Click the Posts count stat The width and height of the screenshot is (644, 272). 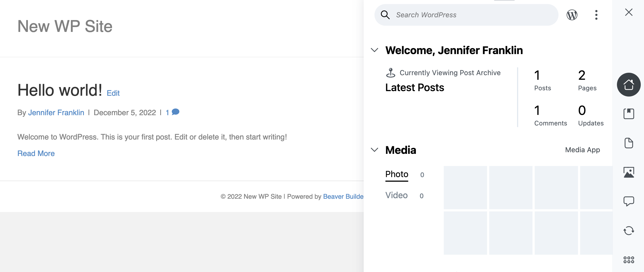(543, 80)
